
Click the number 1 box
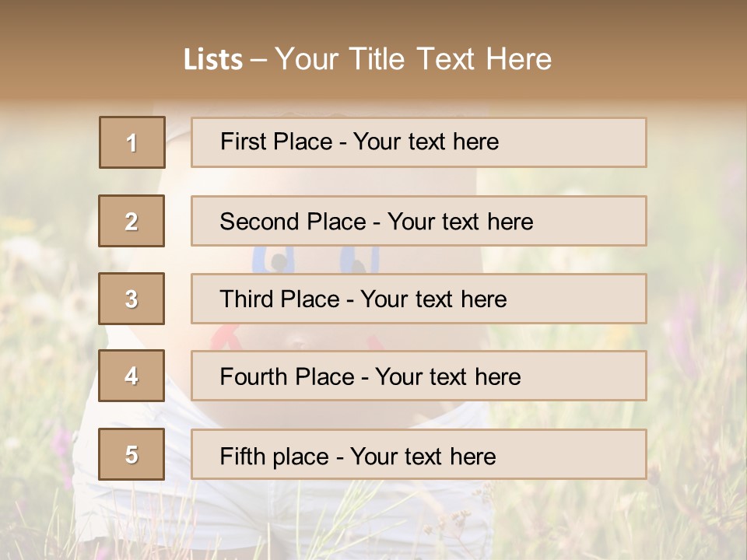pos(132,142)
